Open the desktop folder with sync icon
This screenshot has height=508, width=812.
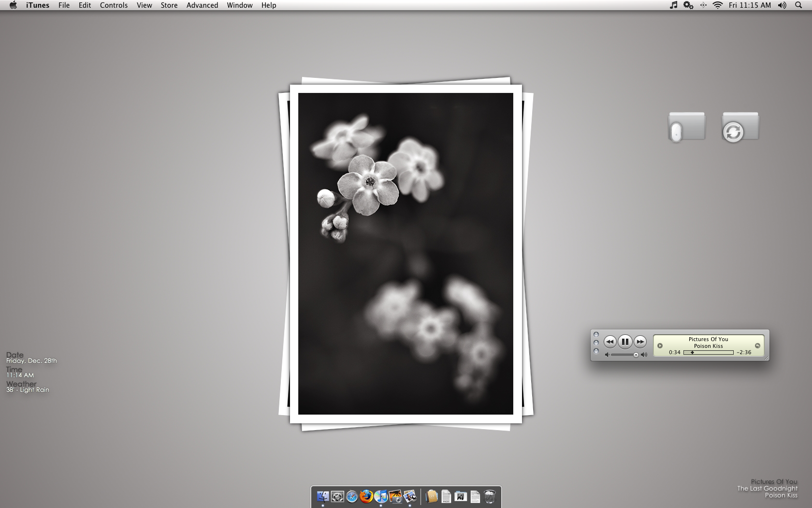click(x=740, y=127)
